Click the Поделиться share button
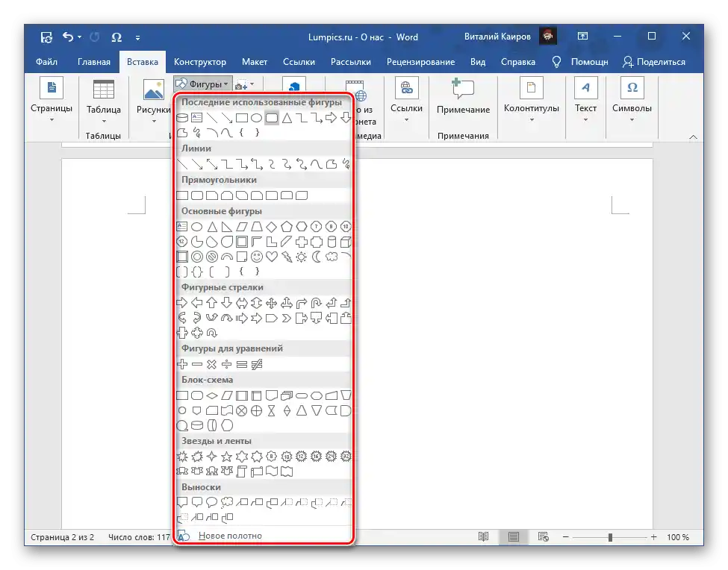728x570 pixels. point(654,62)
